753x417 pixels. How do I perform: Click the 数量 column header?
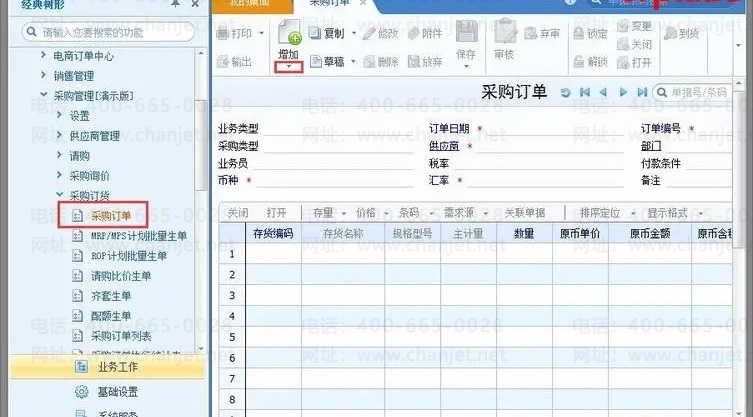(524, 234)
